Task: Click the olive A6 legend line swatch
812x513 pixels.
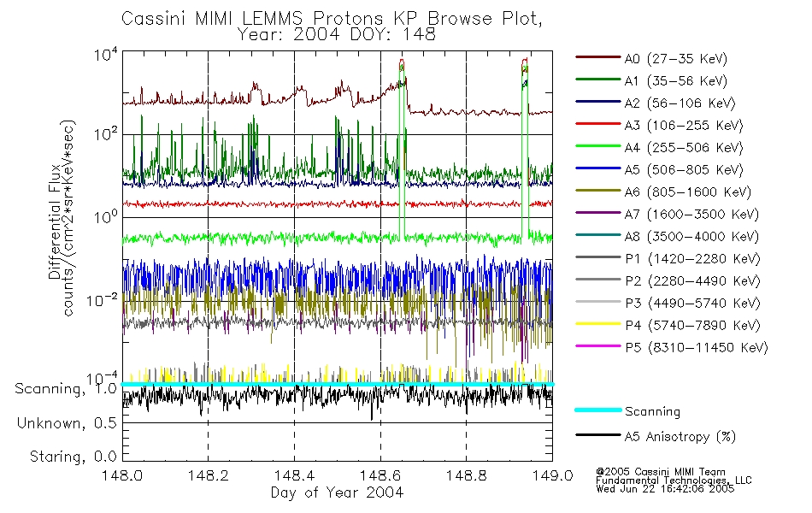Action: (598, 190)
